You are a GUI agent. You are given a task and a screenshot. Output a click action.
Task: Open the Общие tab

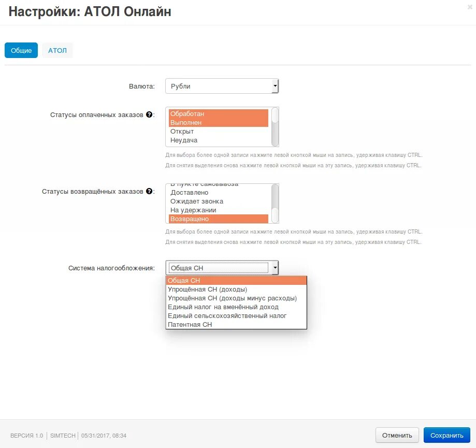tap(21, 50)
